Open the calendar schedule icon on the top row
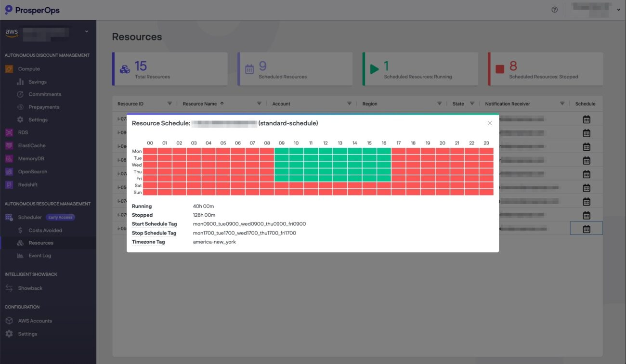The image size is (626, 364). pos(586,119)
